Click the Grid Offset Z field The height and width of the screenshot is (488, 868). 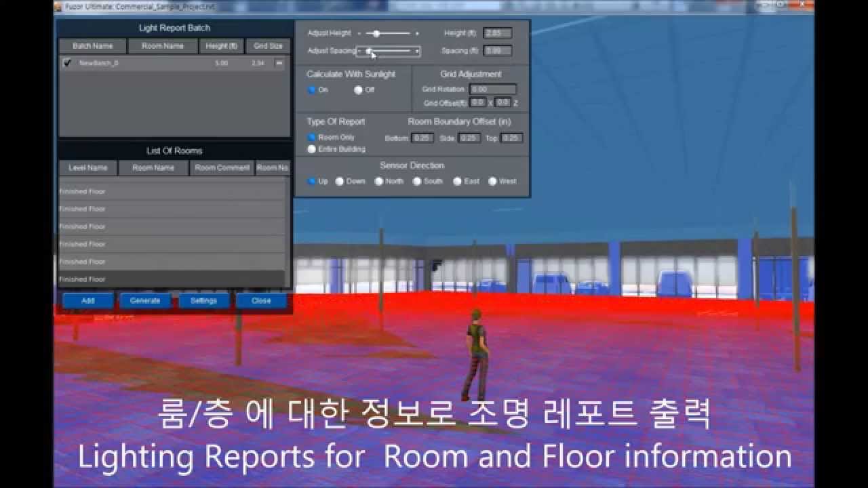(x=502, y=102)
